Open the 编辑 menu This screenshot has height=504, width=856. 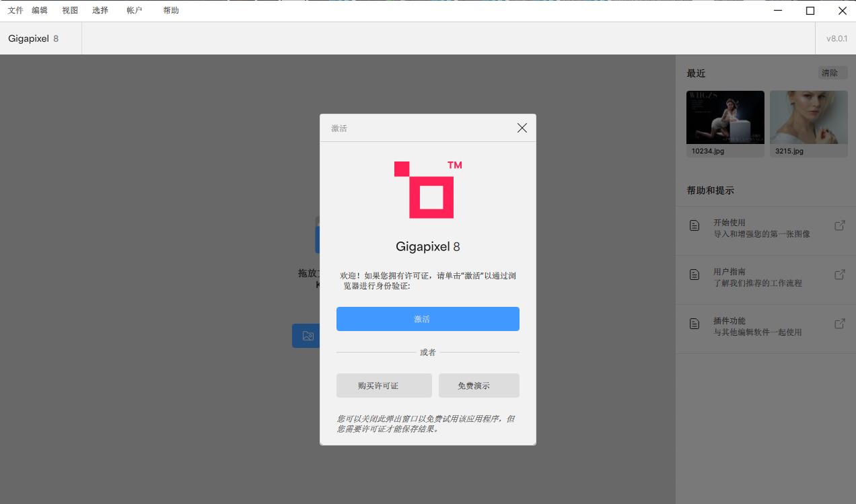(40, 10)
